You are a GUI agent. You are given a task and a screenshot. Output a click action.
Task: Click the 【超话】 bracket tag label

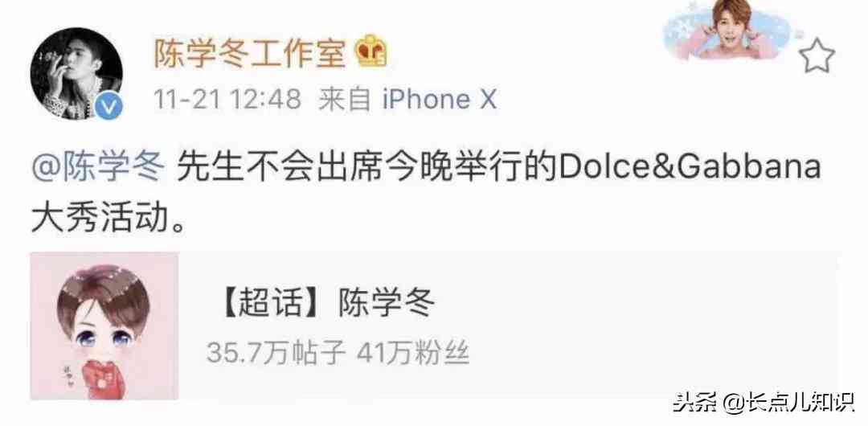coord(272,304)
